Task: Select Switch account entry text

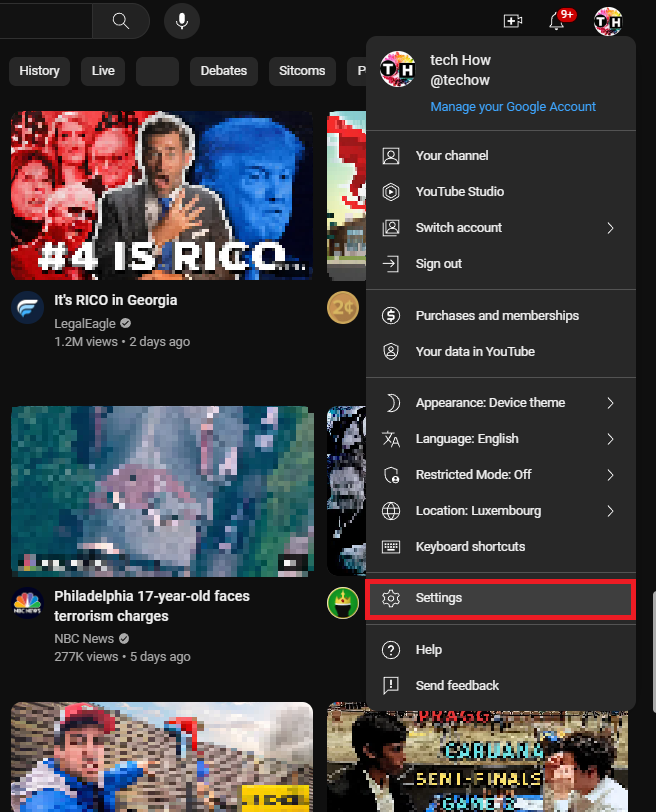Action: coord(459,228)
